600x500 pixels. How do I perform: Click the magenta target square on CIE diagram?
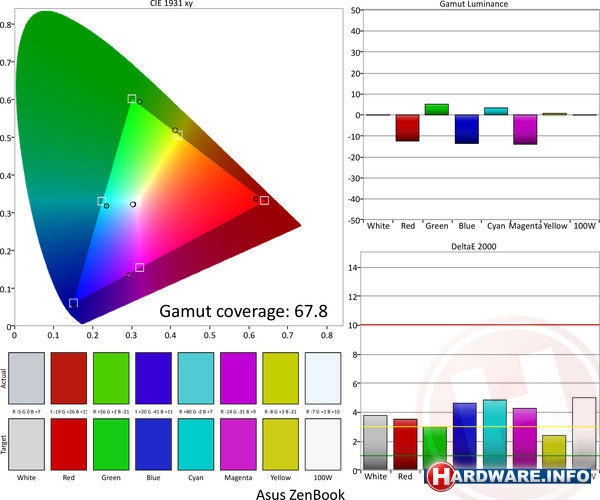click(140, 267)
